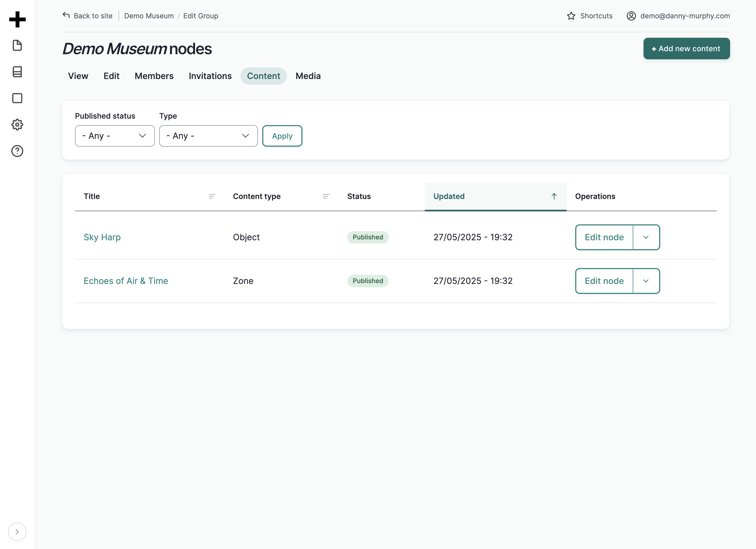Screen dimensions: 756x549
Task: Switch to the Members tab
Action: (x=154, y=76)
